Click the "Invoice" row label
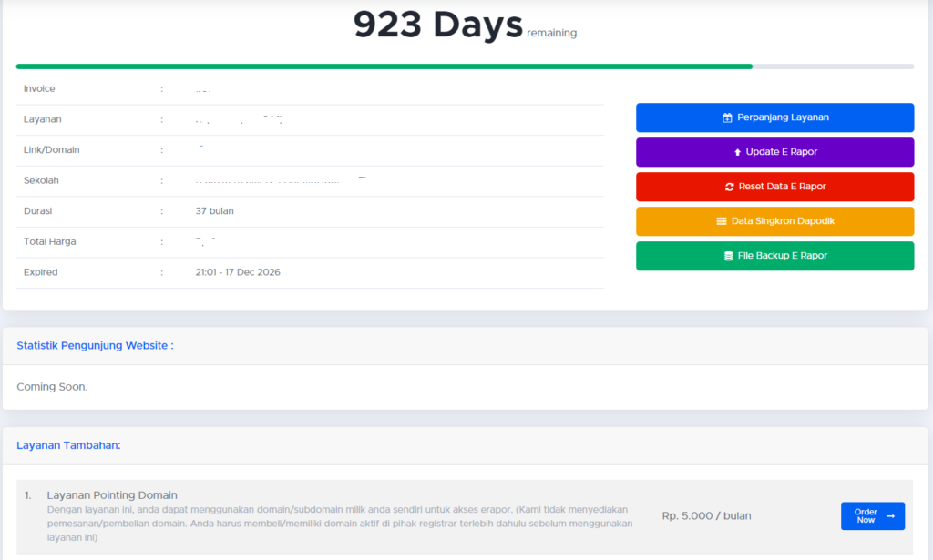This screenshot has height=560, width=933. click(39, 88)
